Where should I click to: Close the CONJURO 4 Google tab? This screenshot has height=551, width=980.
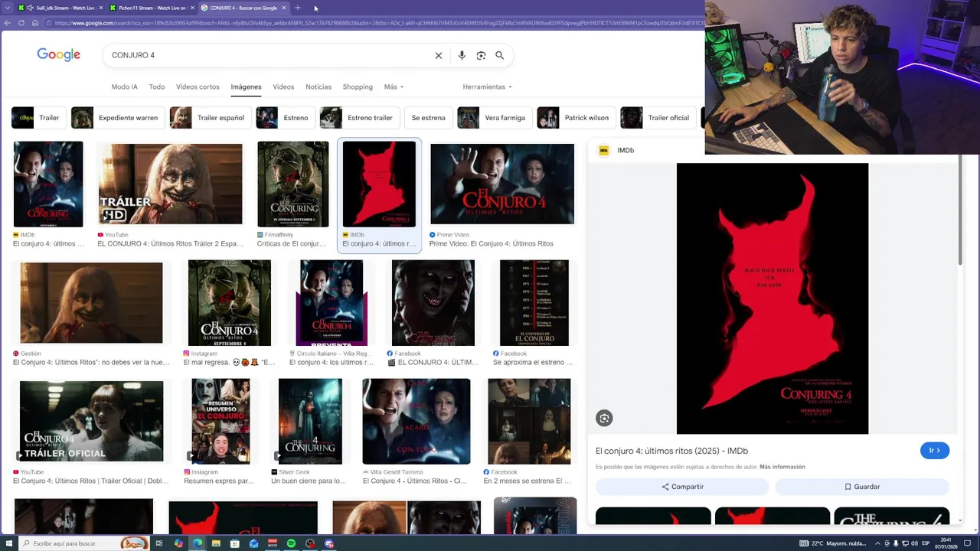[x=284, y=8]
